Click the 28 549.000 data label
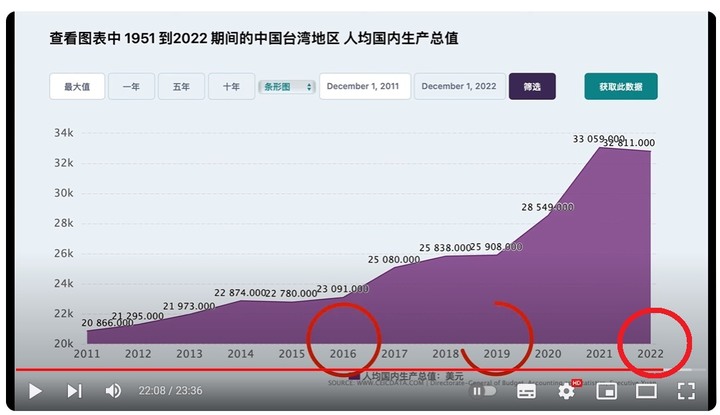 [547, 207]
